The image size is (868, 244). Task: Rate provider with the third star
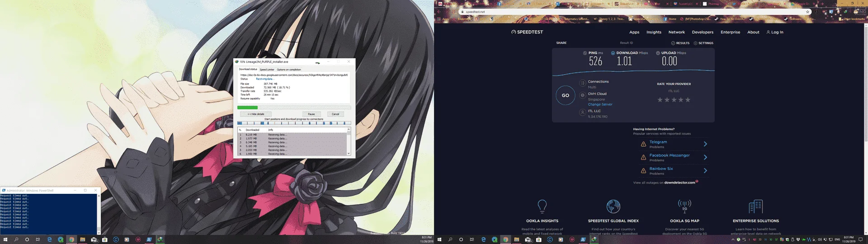coord(674,100)
